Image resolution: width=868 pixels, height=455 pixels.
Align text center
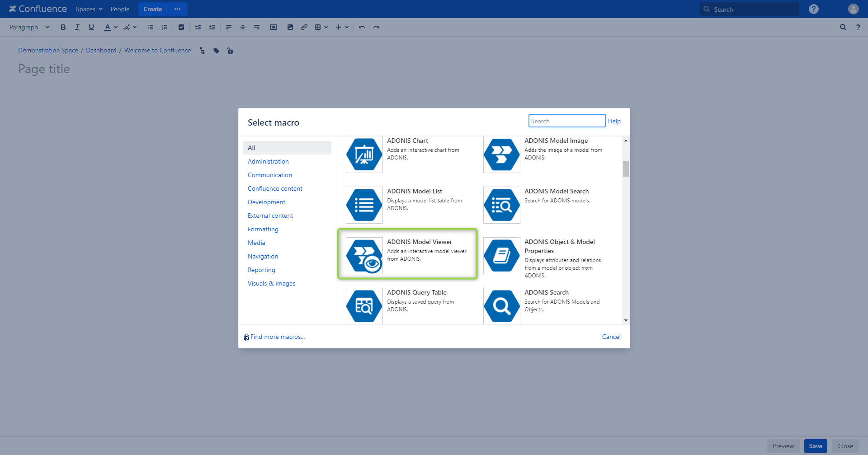[x=243, y=27]
